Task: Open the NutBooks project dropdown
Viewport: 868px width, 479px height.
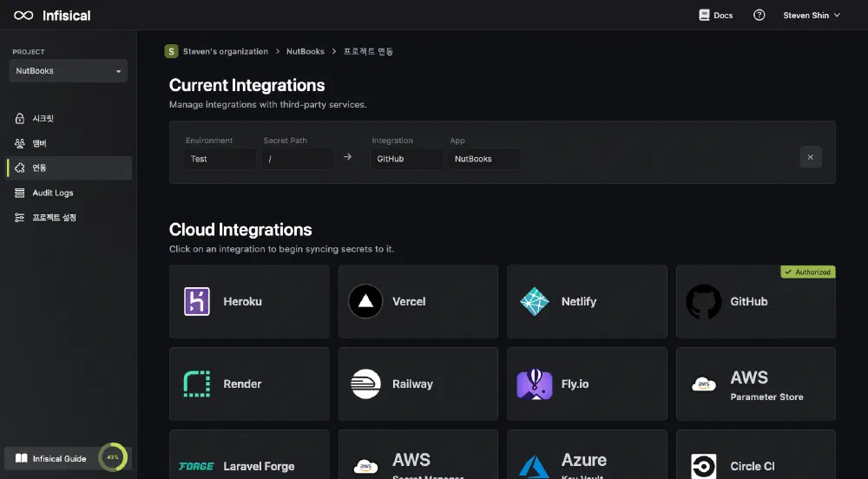Action: click(x=68, y=71)
